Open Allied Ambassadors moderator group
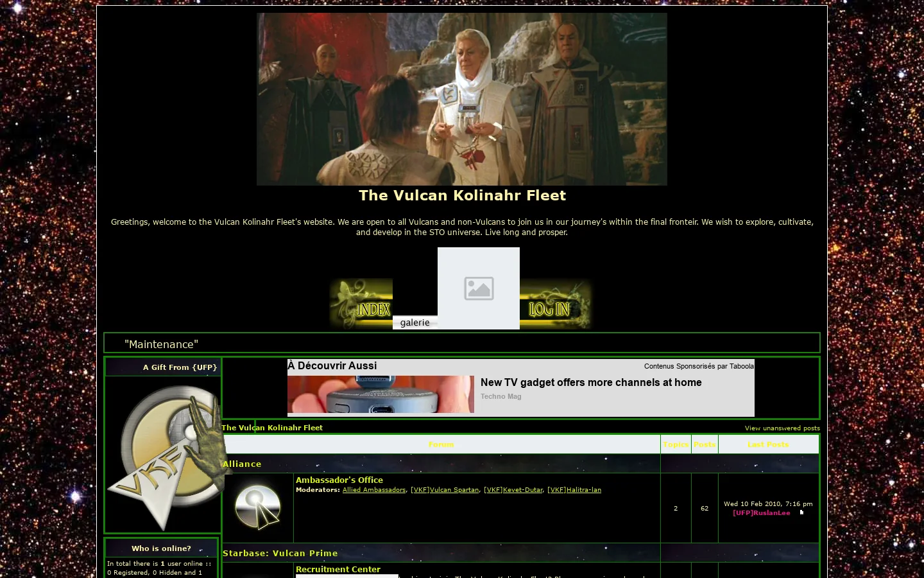The image size is (924, 578). point(374,490)
